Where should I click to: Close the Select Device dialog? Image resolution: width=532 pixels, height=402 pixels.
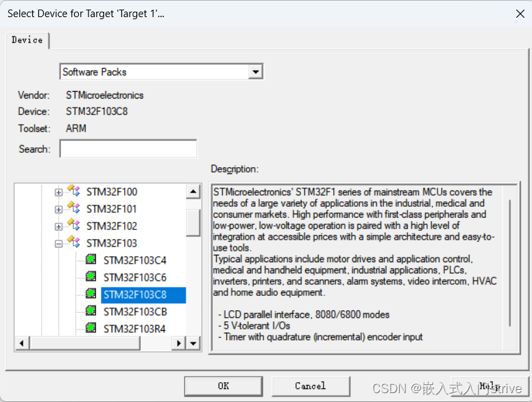[520, 14]
